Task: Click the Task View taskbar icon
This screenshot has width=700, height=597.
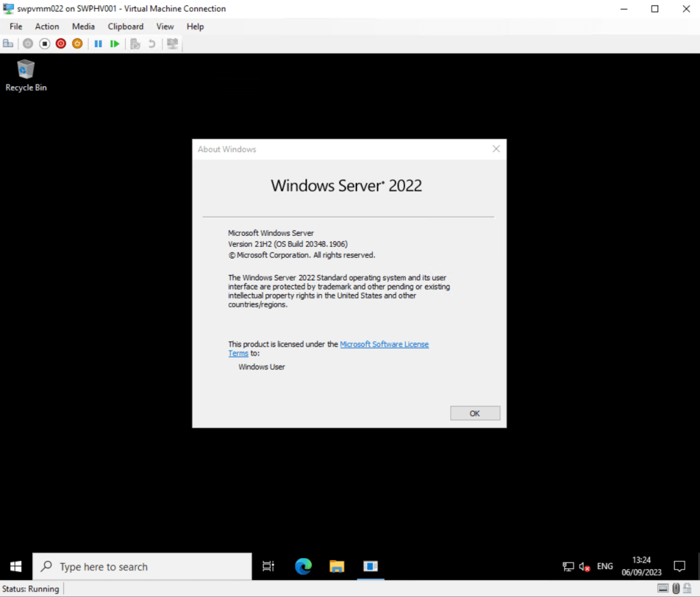Action: [268, 566]
